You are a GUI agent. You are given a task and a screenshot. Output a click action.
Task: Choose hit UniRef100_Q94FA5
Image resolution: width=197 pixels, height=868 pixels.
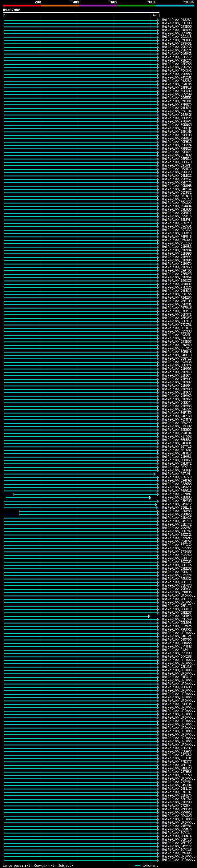pyautogui.click(x=176, y=84)
